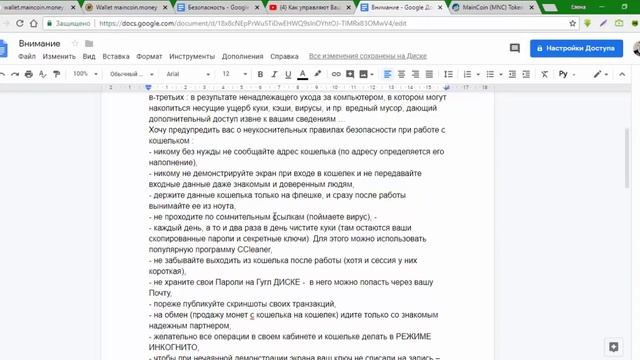Clear text formatting
Image resolution: width=640 pixels, height=360 pixels.
pyautogui.click(x=544, y=74)
